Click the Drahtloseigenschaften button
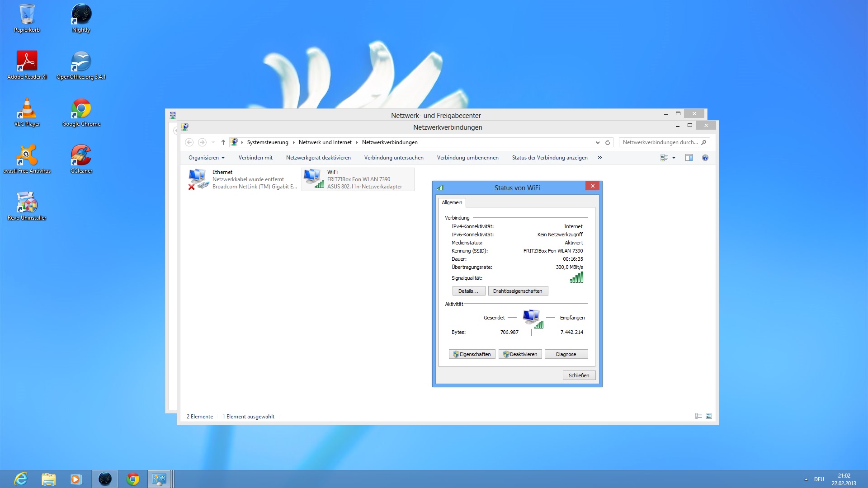Screen dimensions: 868x488 pos(518,291)
